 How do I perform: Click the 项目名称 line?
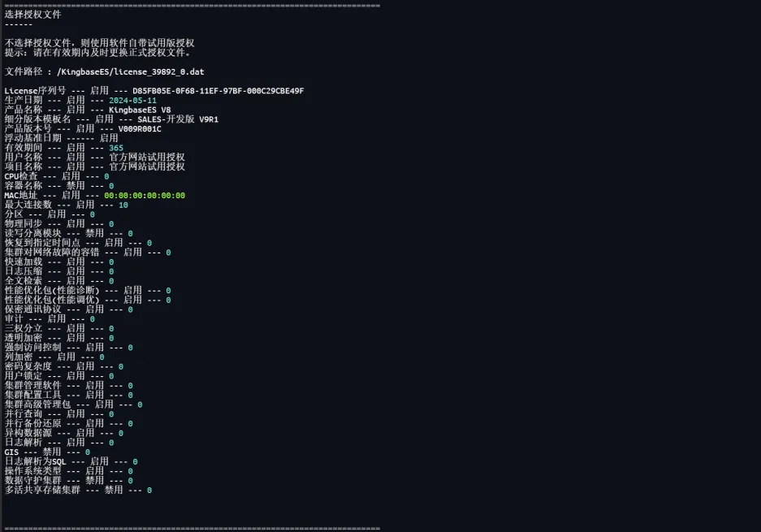point(95,167)
